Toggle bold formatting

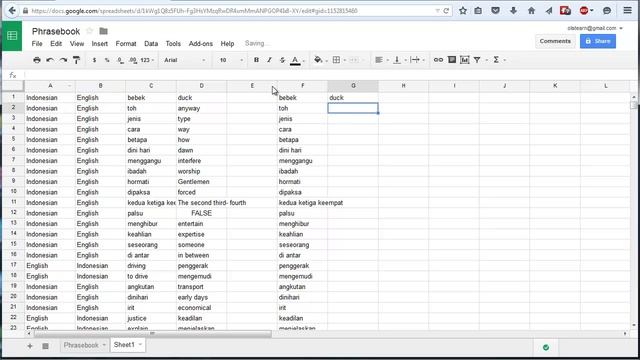point(256,60)
